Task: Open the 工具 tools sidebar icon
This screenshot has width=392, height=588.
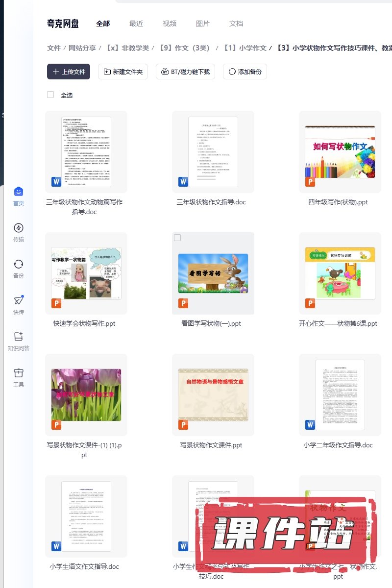Action: tap(18, 373)
